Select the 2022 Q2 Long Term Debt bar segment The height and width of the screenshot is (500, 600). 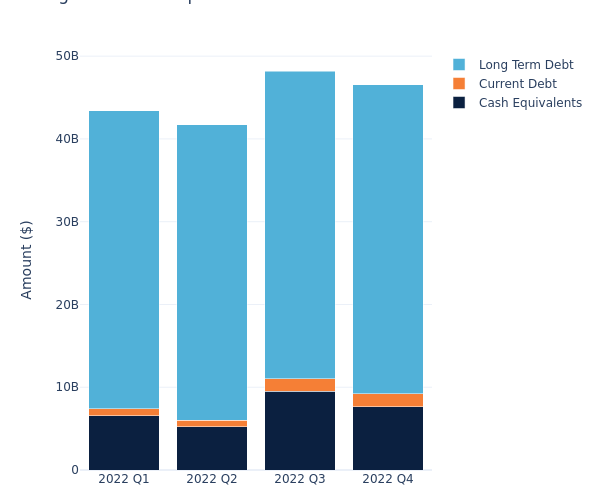tap(212, 272)
